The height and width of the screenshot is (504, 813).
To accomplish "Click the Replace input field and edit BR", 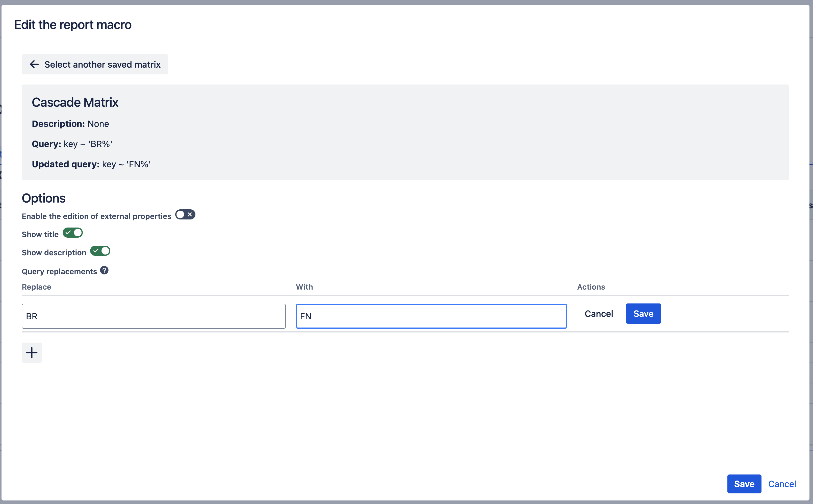I will pyautogui.click(x=154, y=316).
